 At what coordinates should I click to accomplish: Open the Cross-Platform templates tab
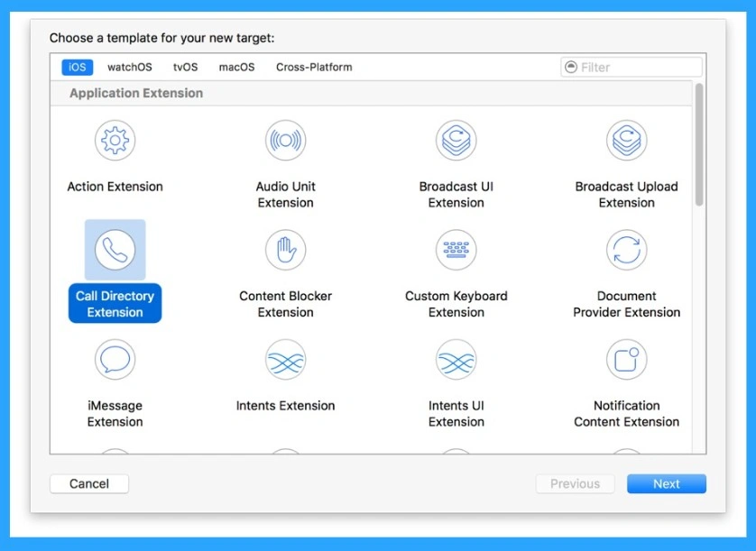click(314, 67)
